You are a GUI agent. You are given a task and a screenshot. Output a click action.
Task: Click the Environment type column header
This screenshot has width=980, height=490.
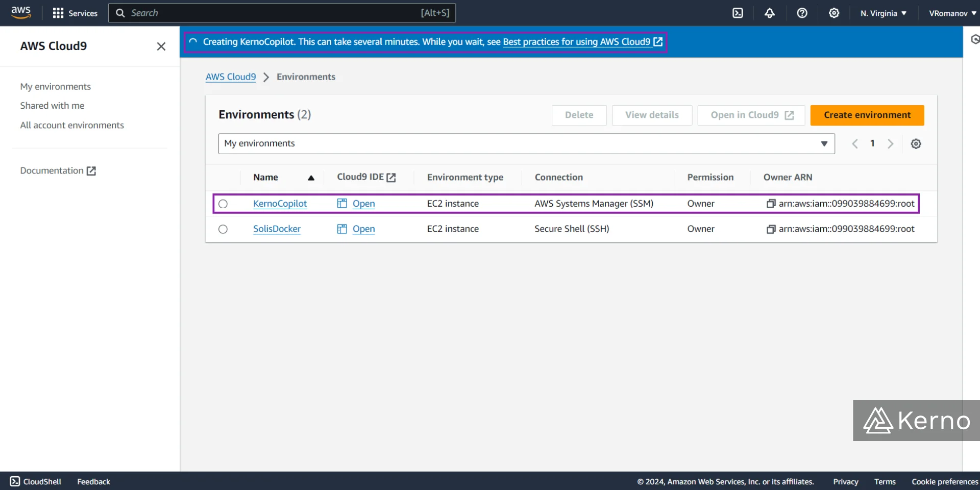pos(465,177)
